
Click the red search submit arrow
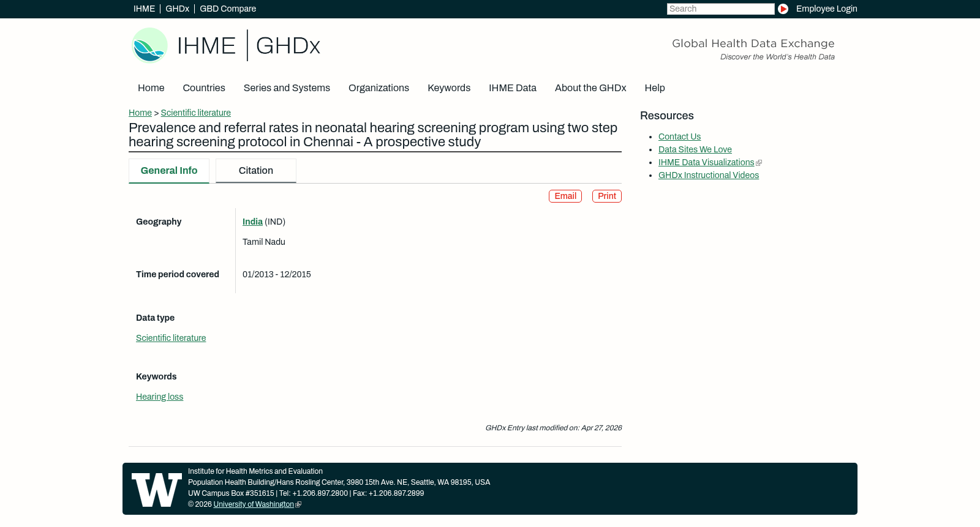(783, 9)
